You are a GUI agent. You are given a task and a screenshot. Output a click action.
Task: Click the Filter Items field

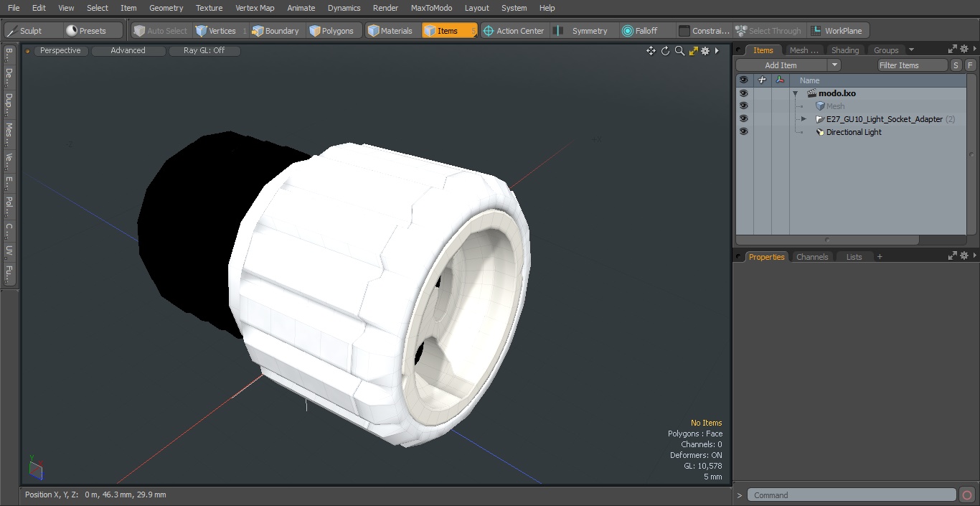pos(913,65)
